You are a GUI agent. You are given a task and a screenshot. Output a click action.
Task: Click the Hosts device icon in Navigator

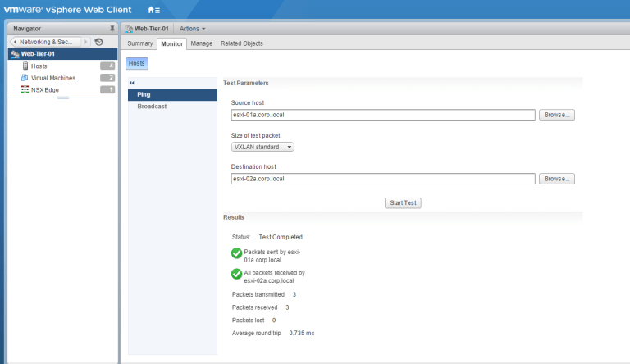(25, 66)
